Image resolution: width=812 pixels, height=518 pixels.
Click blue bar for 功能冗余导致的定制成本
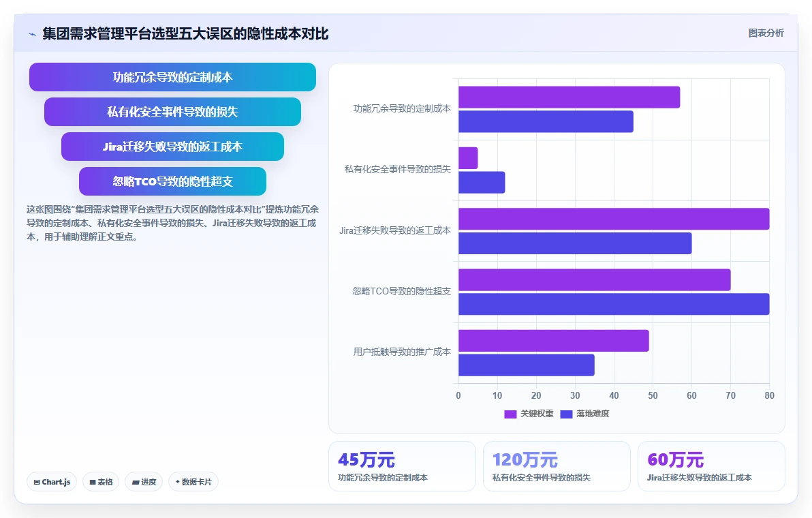pos(546,122)
